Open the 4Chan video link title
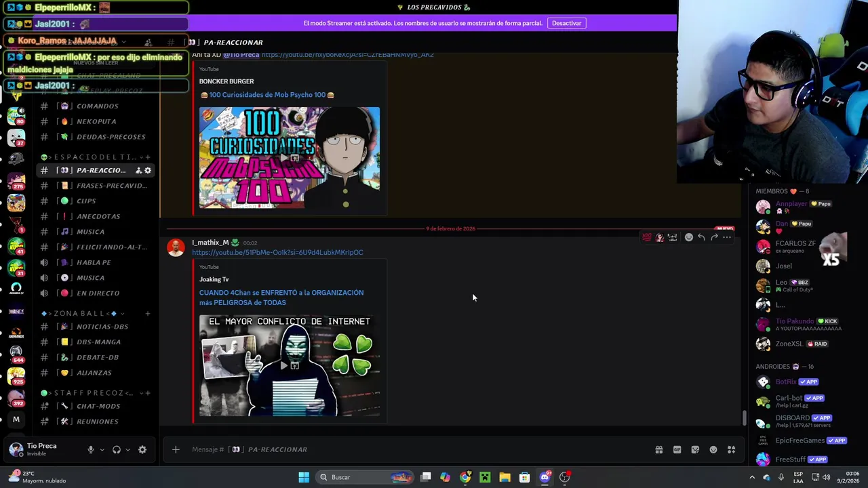Image resolution: width=868 pixels, height=488 pixels. 281,298
